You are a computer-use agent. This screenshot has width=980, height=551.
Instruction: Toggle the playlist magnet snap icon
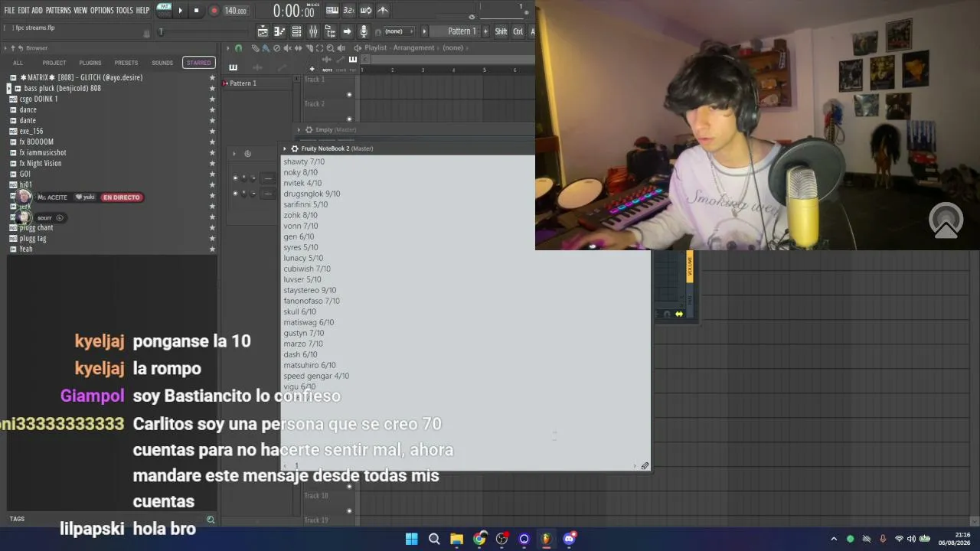point(238,48)
